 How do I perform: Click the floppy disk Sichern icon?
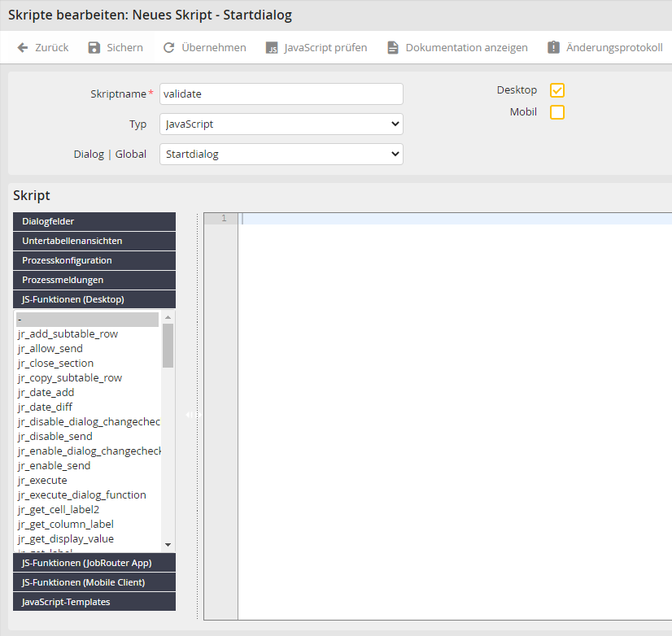click(94, 48)
